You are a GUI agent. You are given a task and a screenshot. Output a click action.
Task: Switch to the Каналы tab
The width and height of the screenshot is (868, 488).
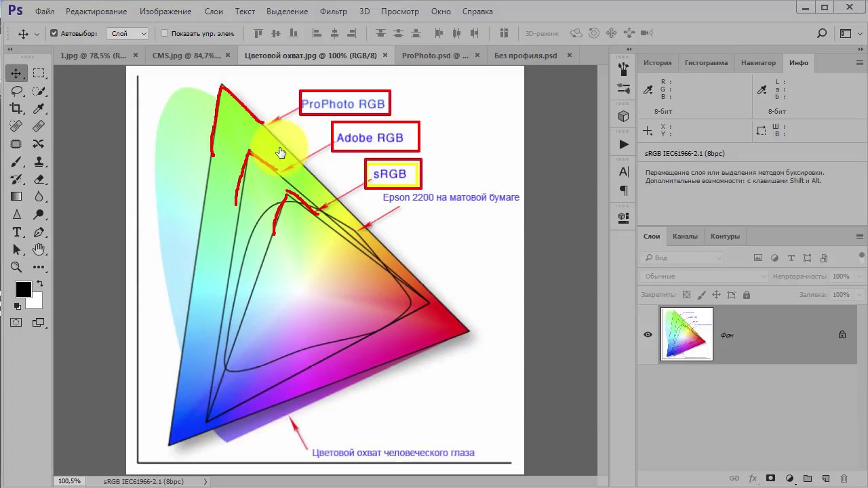685,236
